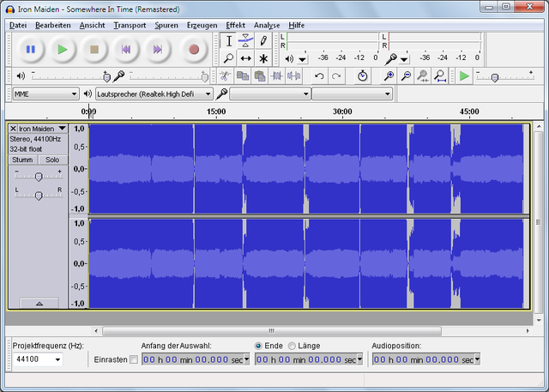Open the MME audio host dropdown
The height and width of the screenshot is (392, 549).
45,93
